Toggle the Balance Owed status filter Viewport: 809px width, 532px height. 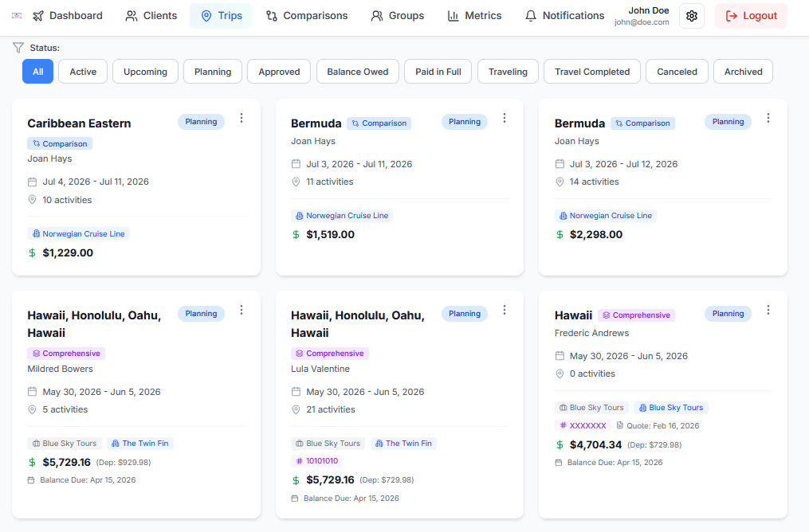coord(358,72)
